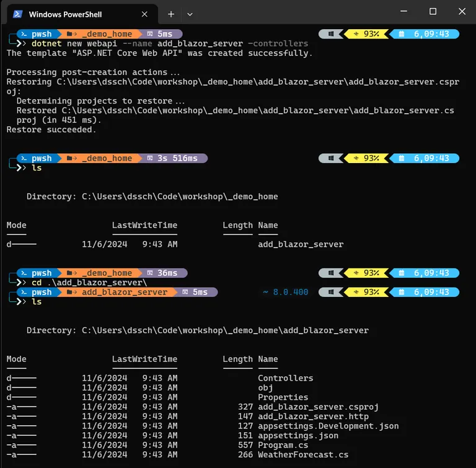
Task: Click add_blazor_server.csproj in the file listing
Action: click(x=318, y=407)
